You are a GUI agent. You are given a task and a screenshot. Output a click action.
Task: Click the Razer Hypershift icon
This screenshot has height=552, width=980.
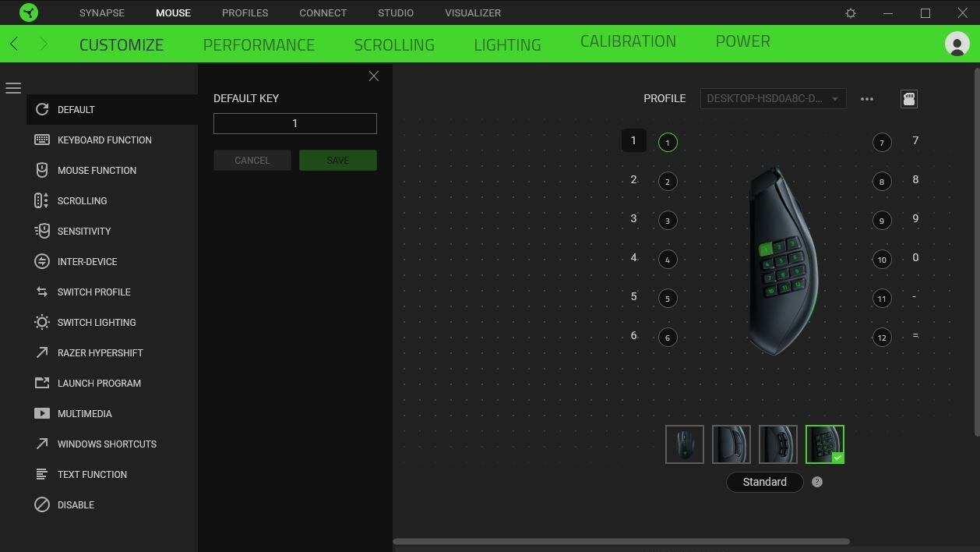coord(43,352)
